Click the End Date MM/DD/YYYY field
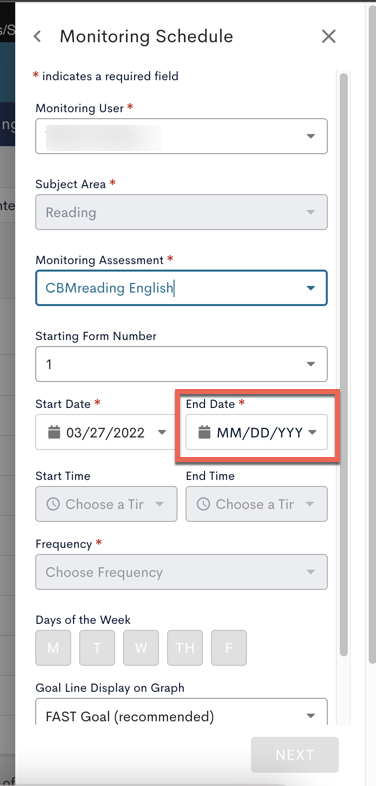Viewport: 376px width, 786px height. point(257,432)
